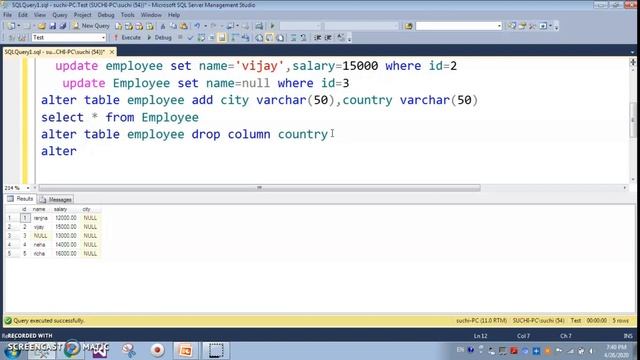Click the Save All icon

click(x=63, y=26)
